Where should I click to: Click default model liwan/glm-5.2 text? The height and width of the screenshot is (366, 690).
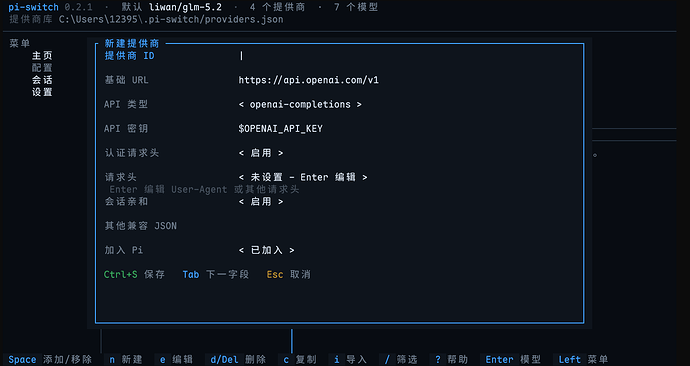[185, 7]
